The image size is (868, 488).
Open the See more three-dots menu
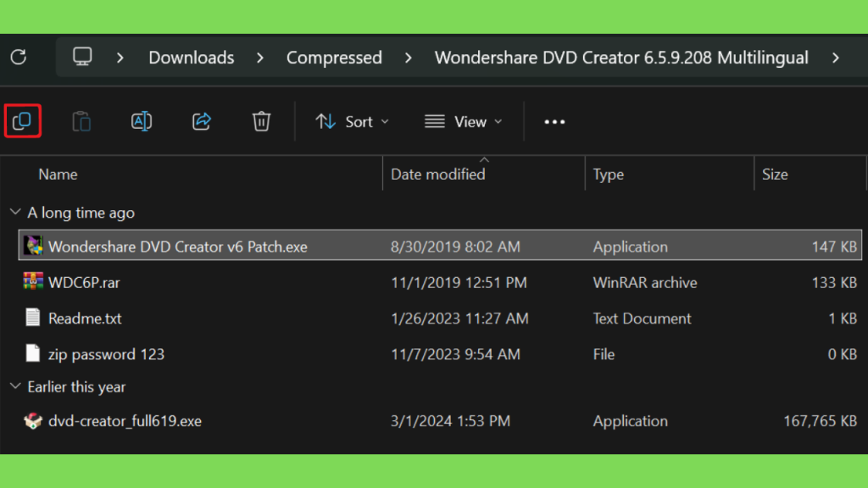pyautogui.click(x=554, y=122)
